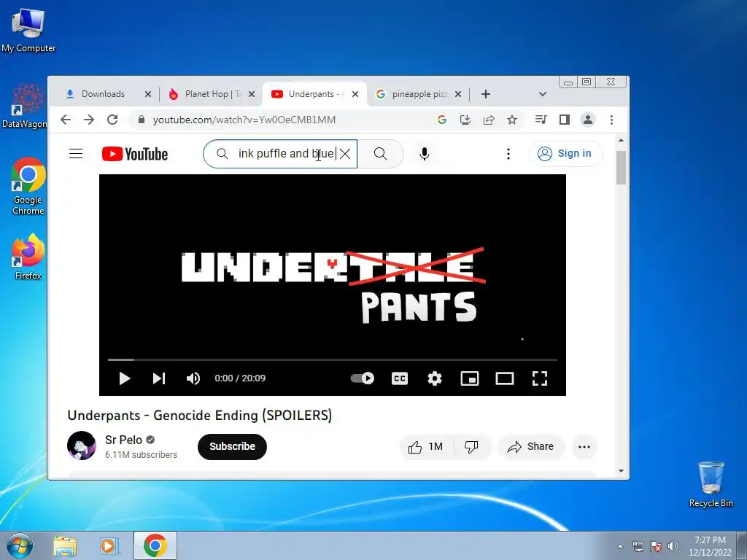Open Chrome three-dot menu
This screenshot has width=747, height=560.
[612, 120]
